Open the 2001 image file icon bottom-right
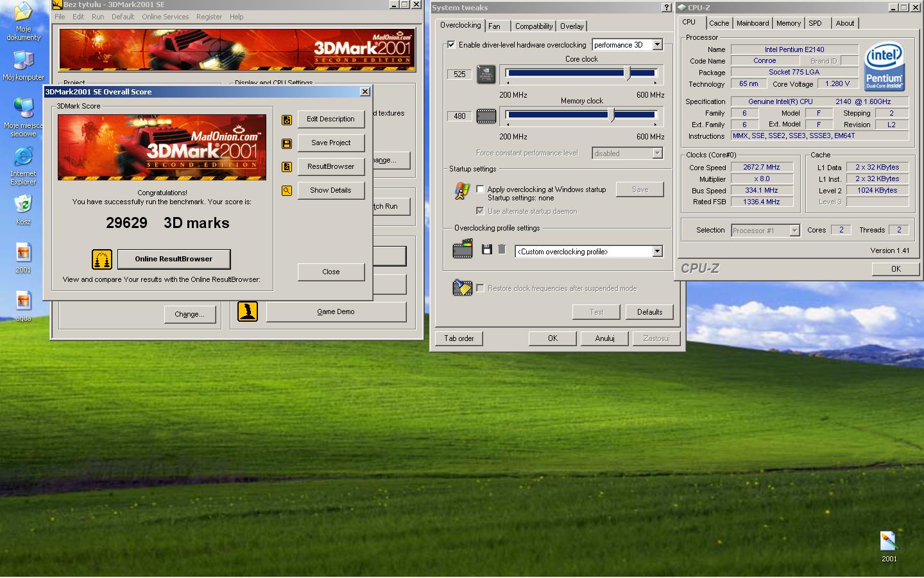Viewport: 924px width, 578px height. pyautogui.click(x=889, y=541)
